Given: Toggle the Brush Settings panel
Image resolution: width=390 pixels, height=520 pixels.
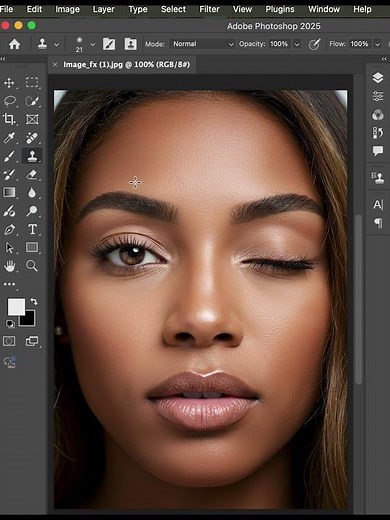Looking at the screenshot, I should pos(109,44).
